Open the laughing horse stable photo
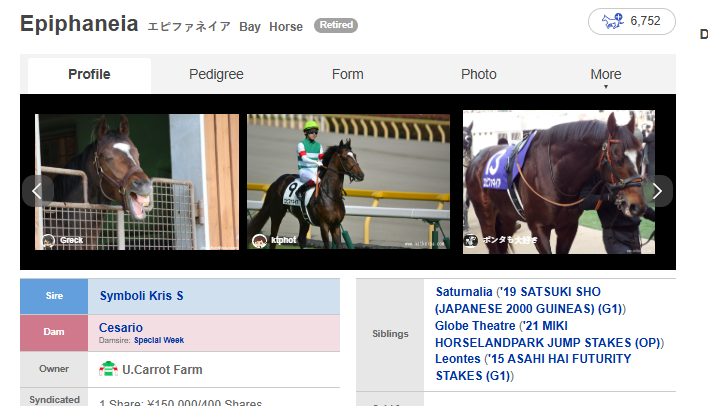 click(x=137, y=182)
